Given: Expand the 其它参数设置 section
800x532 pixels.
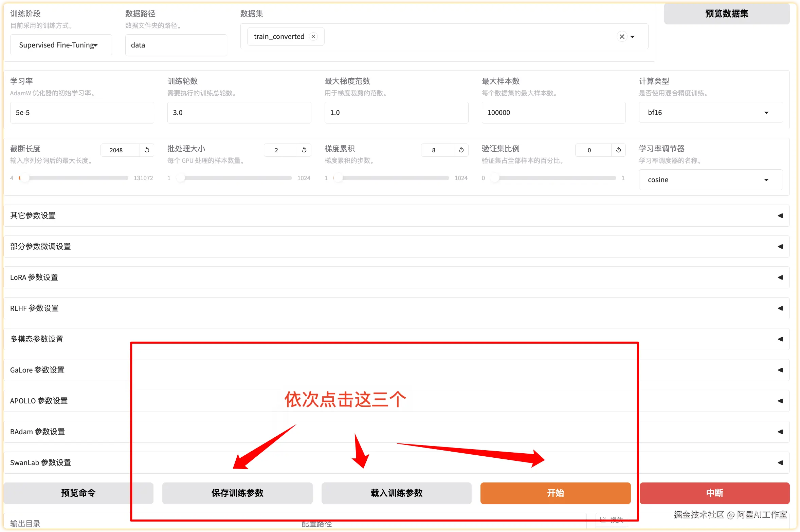Looking at the screenshot, I should click(780, 216).
